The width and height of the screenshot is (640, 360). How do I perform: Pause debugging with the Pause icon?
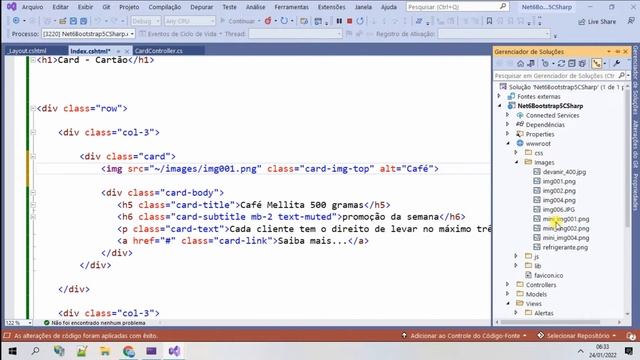(x=339, y=21)
